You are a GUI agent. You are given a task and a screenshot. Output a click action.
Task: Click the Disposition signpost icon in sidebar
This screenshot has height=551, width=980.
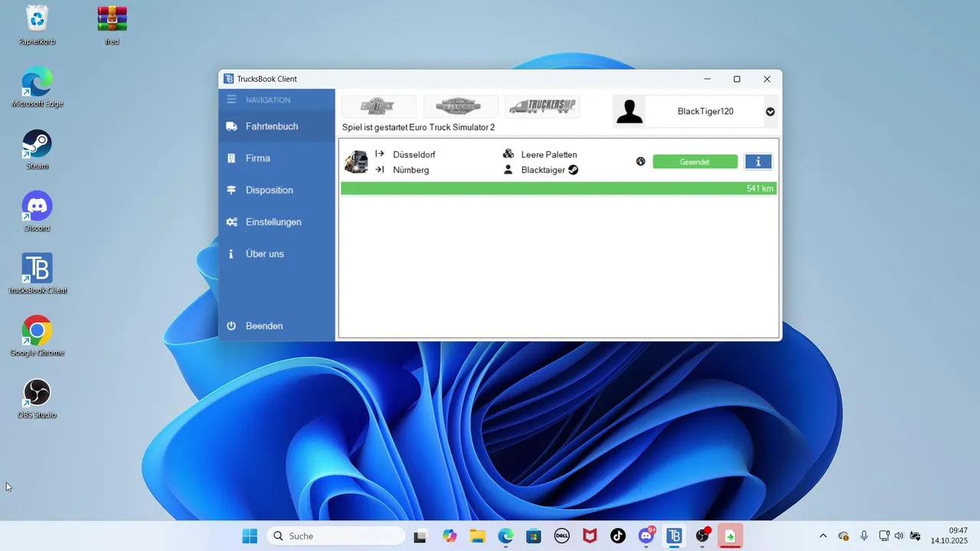point(231,190)
